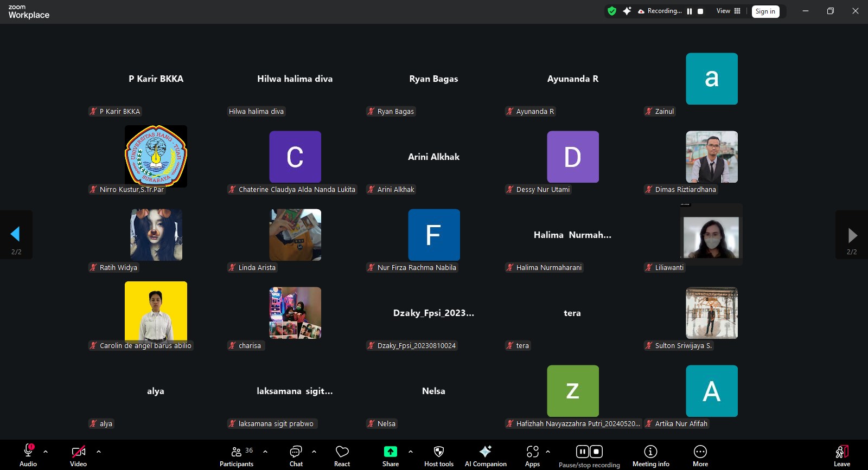Open the More options menu
Image resolution: width=868 pixels, height=470 pixels.
tap(700, 456)
